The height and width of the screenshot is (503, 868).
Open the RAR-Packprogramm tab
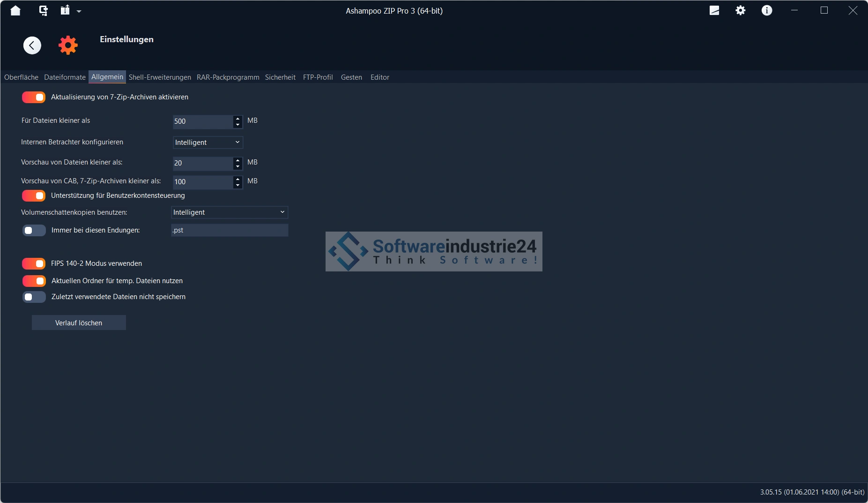pos(228,77)
